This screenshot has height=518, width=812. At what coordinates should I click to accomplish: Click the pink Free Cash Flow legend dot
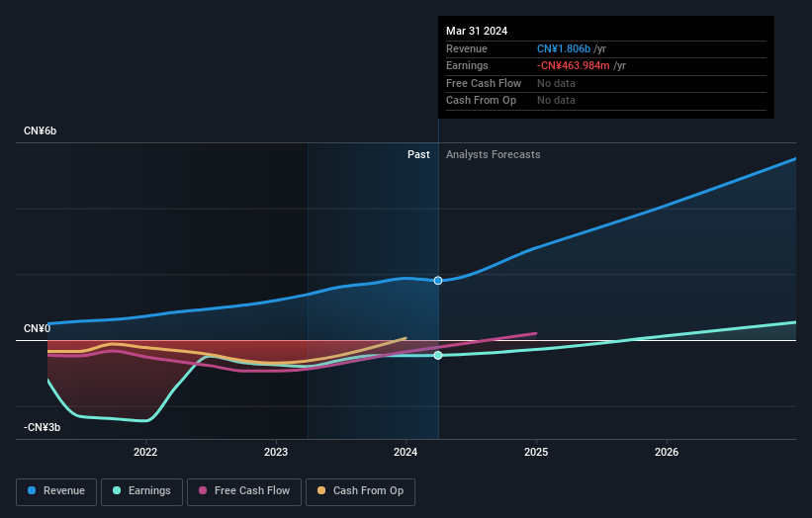[x=203, y=490]
